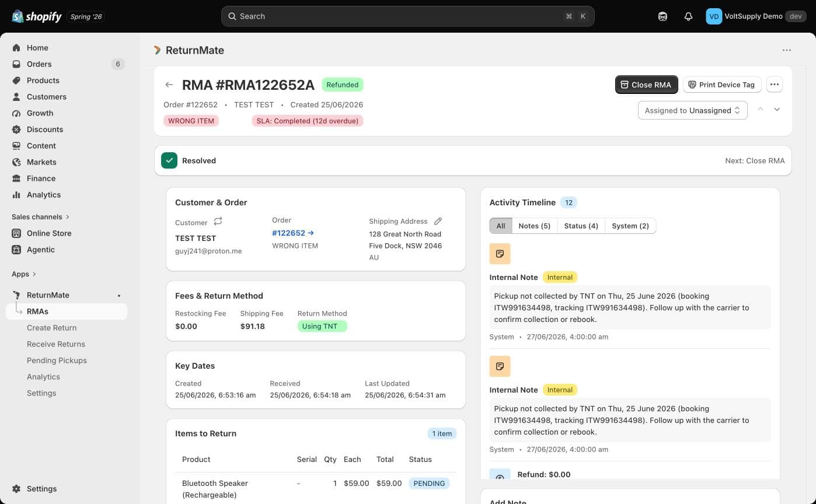Click the Refunded status badge

[342, 85]
